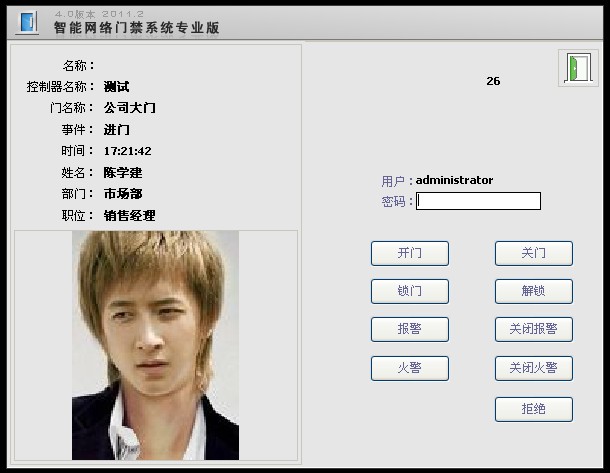Click the administrator username text
The image size is (610, 473).
coord(454,180)
